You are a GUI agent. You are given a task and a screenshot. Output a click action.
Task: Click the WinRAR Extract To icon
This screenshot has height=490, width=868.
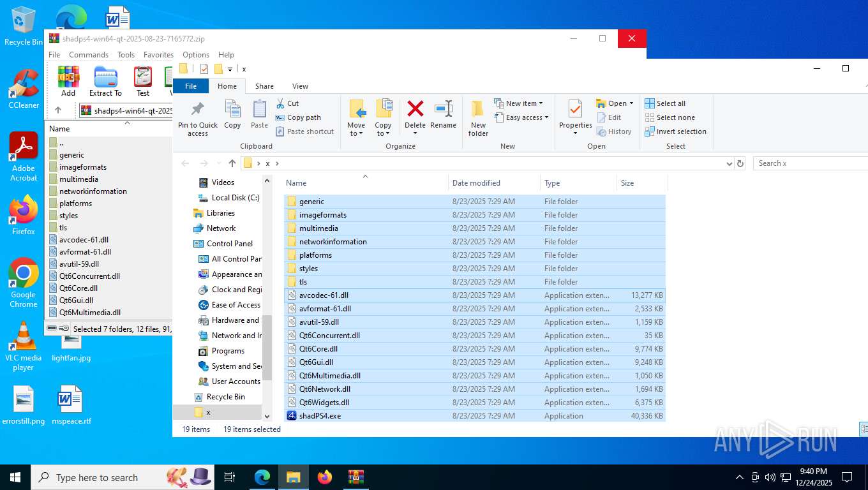coord(105,82)
